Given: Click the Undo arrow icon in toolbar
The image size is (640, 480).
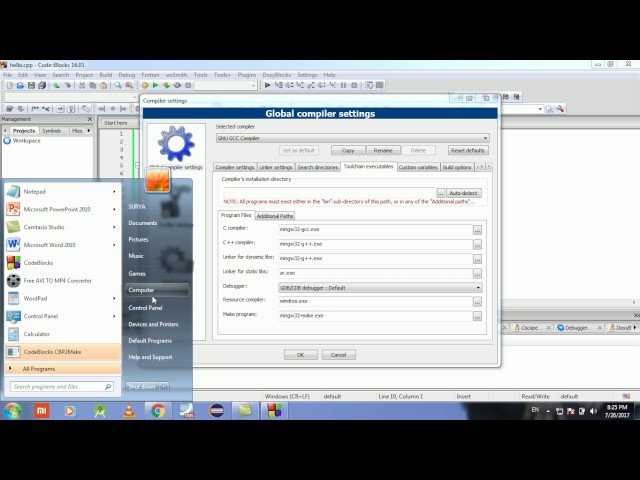Looking at the screenshot, I should (56, 85).
